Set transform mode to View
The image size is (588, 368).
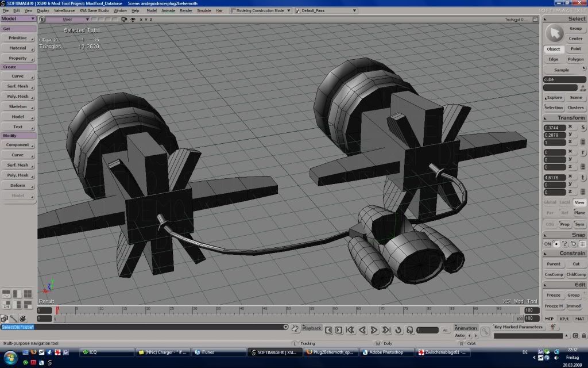[x=579, y=202]
